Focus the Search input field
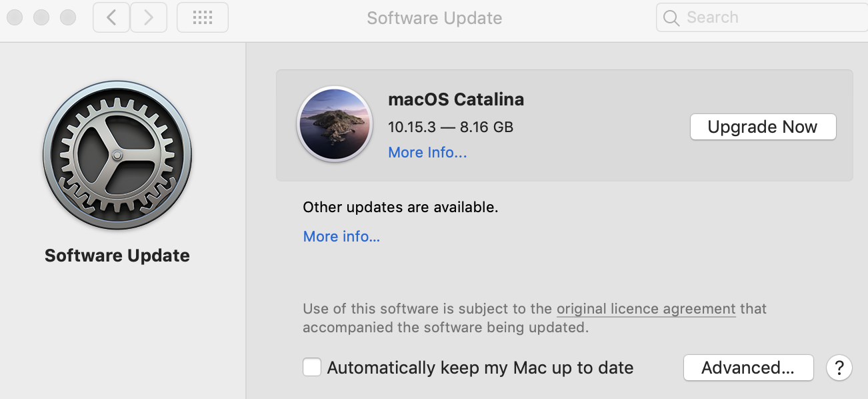 pyautogui.click(x=773, y=18)
